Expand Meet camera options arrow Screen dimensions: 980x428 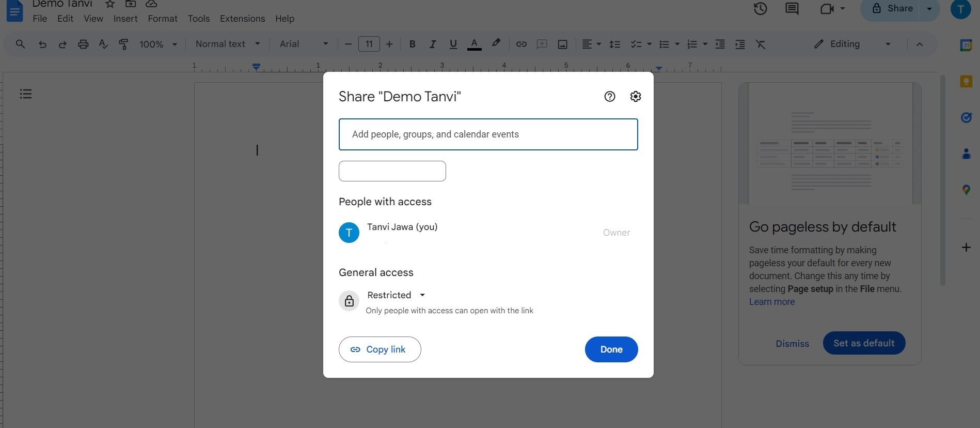843,9
